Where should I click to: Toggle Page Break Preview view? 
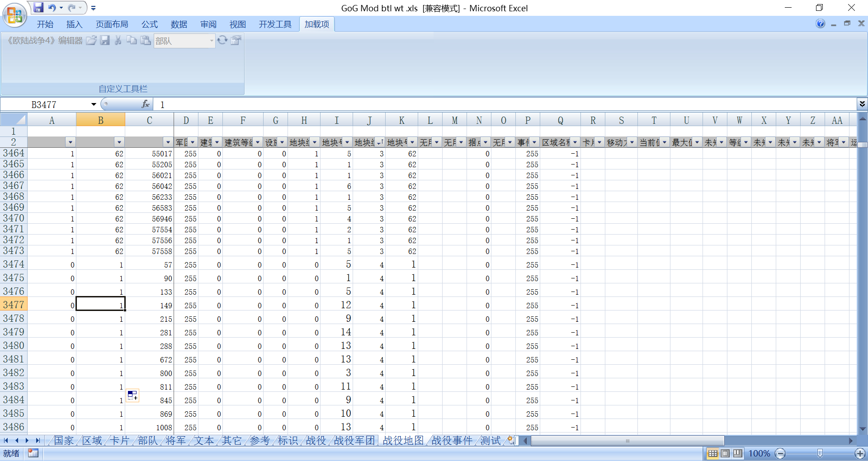click(738, 453)
